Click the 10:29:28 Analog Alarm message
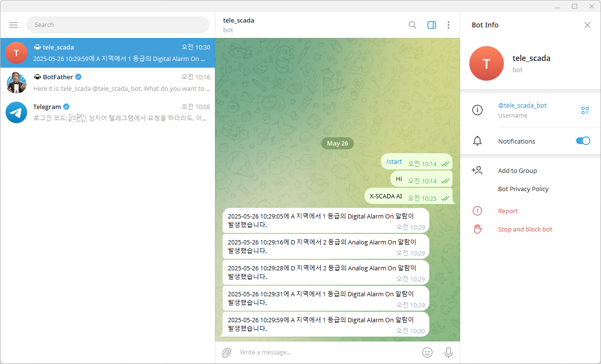This screenshot has height=364, width=601. click(326, 272)
